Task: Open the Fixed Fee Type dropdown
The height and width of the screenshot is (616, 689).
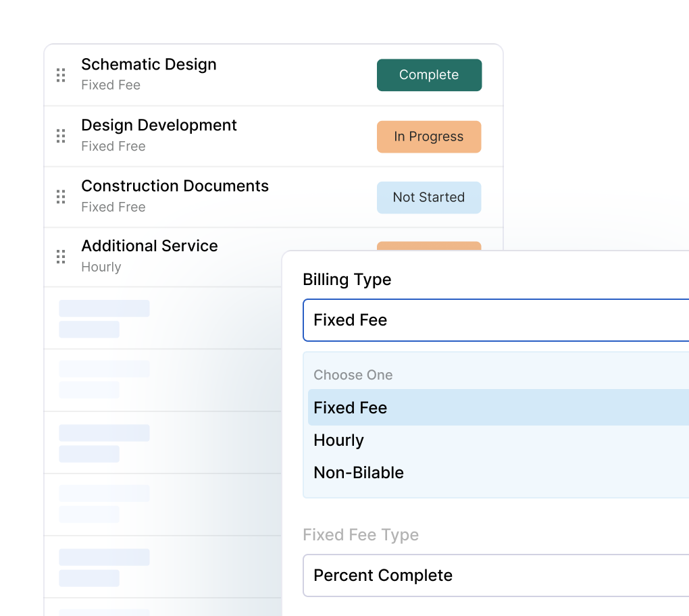Action: tap(496, 575)
